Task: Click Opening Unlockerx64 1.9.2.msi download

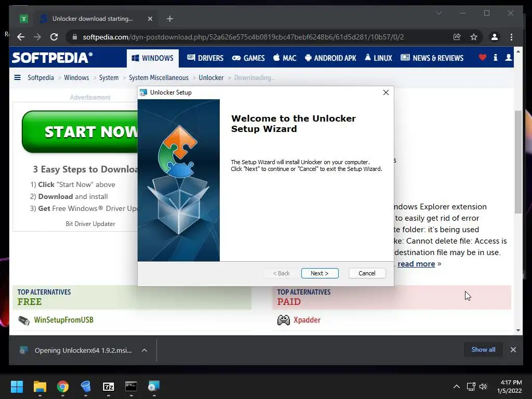Action: point(83,350)
